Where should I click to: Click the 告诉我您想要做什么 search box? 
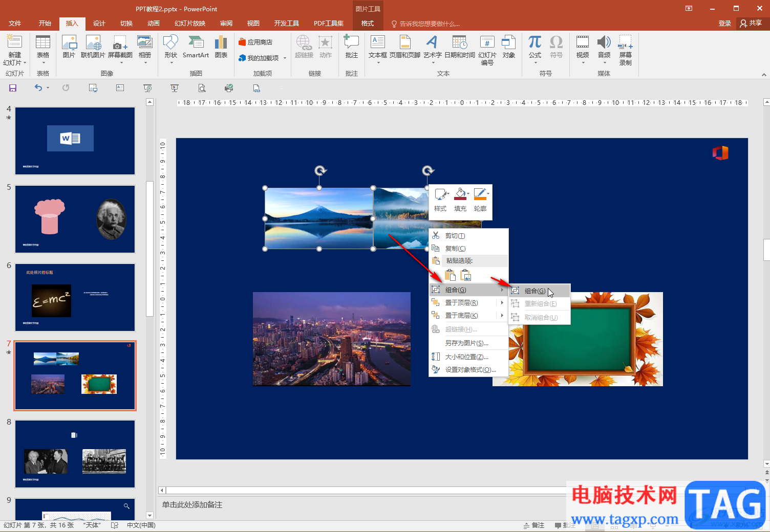point(426,24)
